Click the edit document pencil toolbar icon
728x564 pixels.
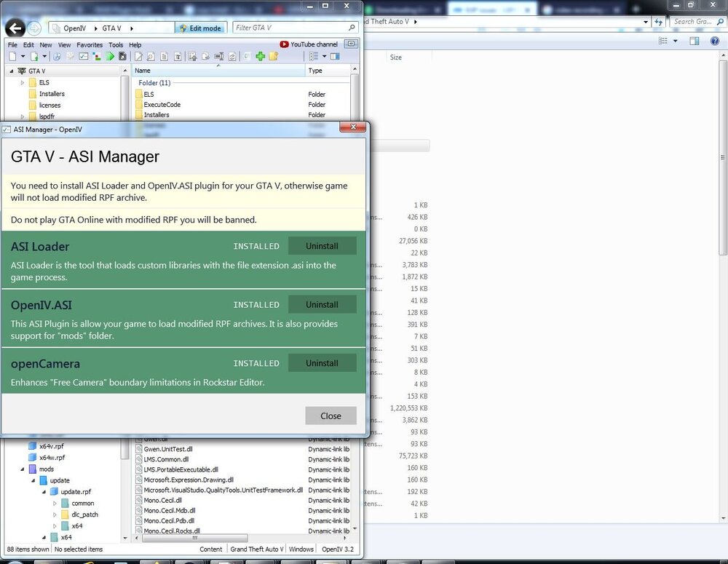point(138,56)
